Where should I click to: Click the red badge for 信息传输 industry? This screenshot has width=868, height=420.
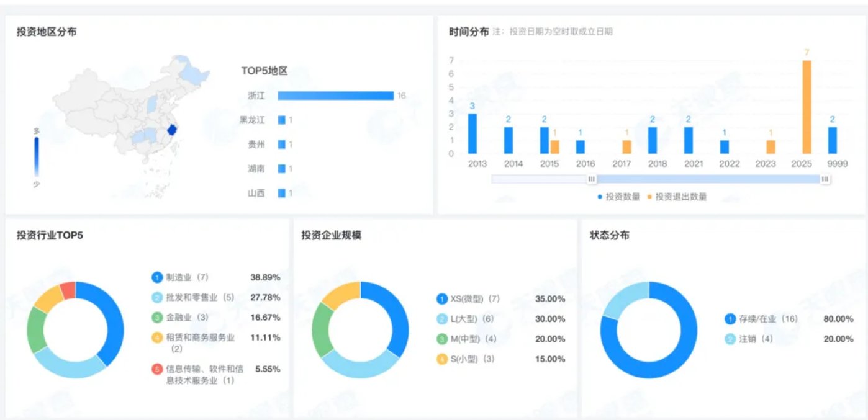157,369
